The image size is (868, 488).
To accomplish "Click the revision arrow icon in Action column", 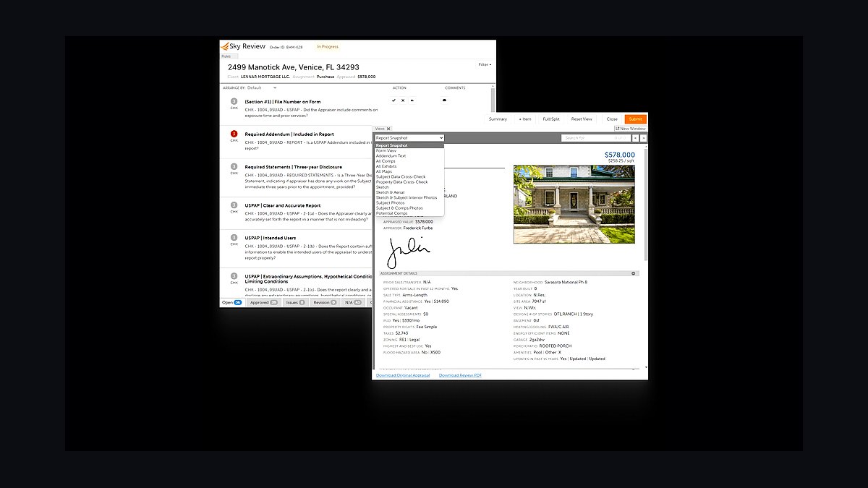I will [412, 100].
